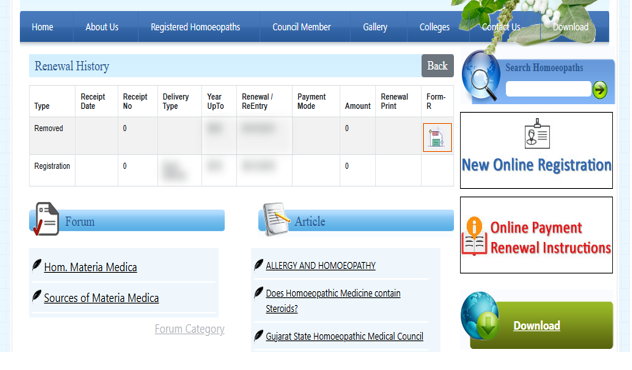The image size is (632, 370).
Task: Click the Back button
Action: point(437,66)
